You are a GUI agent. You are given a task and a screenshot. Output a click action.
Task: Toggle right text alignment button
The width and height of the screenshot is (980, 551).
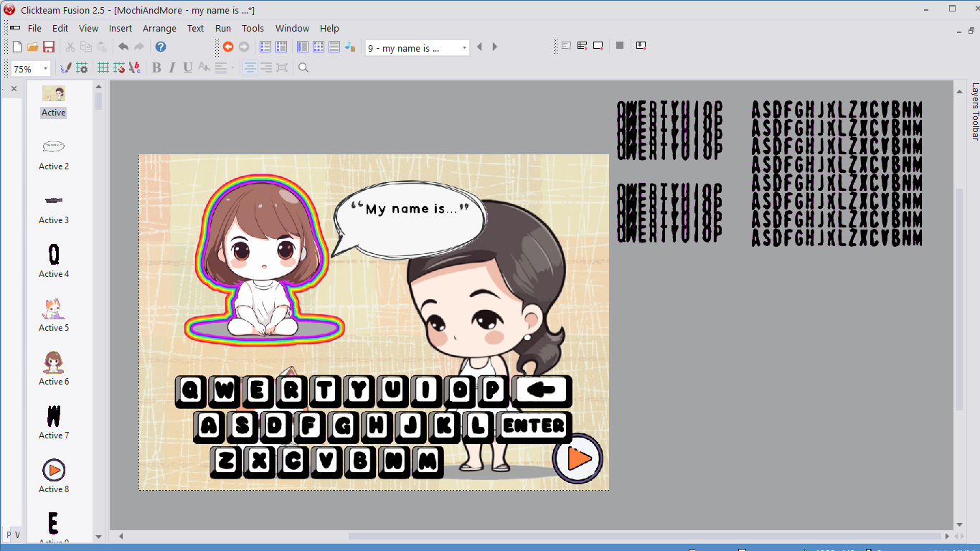click(266, 67)
